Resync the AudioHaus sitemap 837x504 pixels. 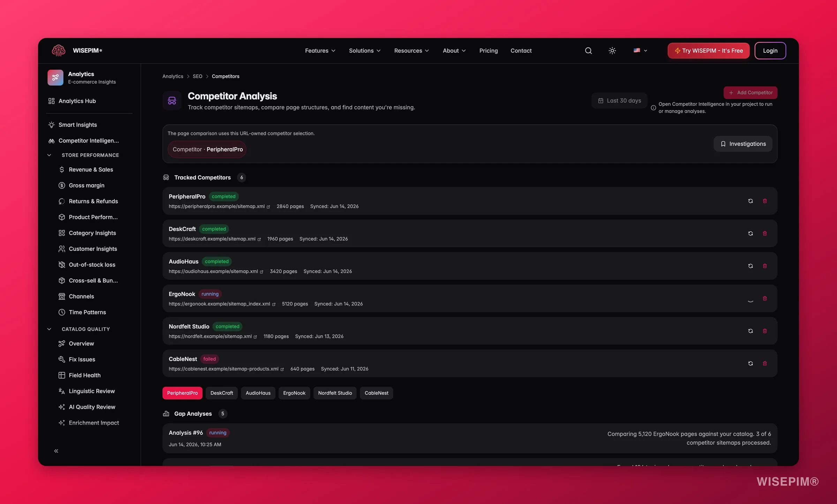pyautogui.click(x=751, y=266)
